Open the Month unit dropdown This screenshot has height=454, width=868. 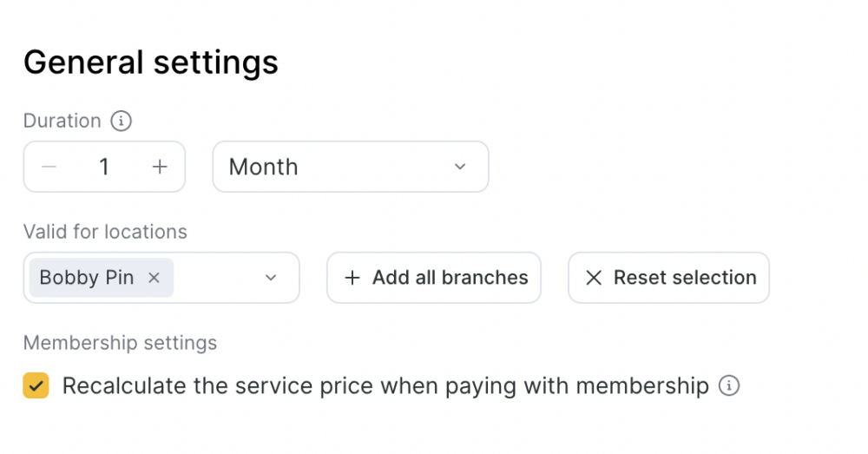tap(351, 167)
